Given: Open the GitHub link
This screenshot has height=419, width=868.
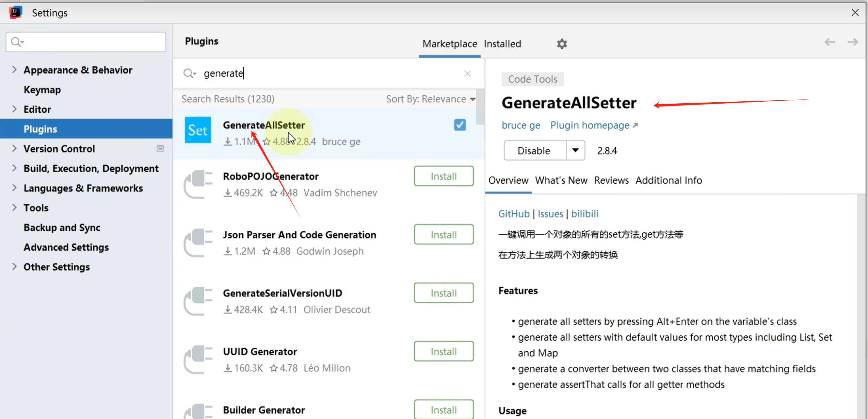Looking at the screenshot, I should [x=514, y=214].
